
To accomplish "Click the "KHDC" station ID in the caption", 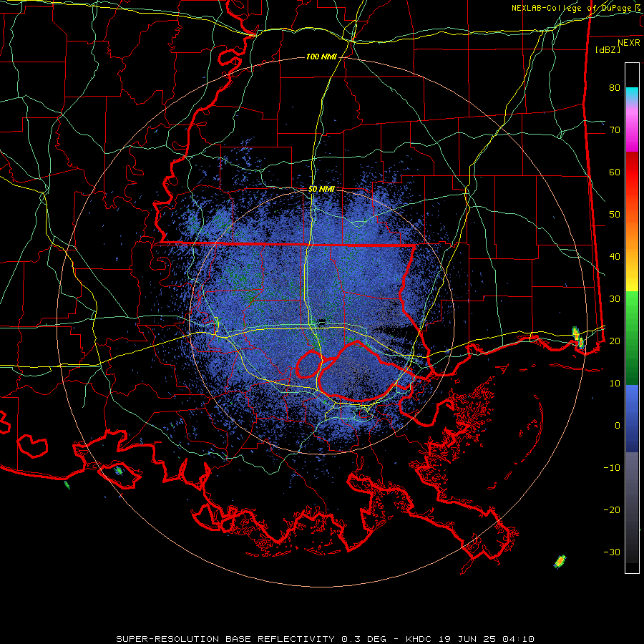I will [x=419, y=639].
